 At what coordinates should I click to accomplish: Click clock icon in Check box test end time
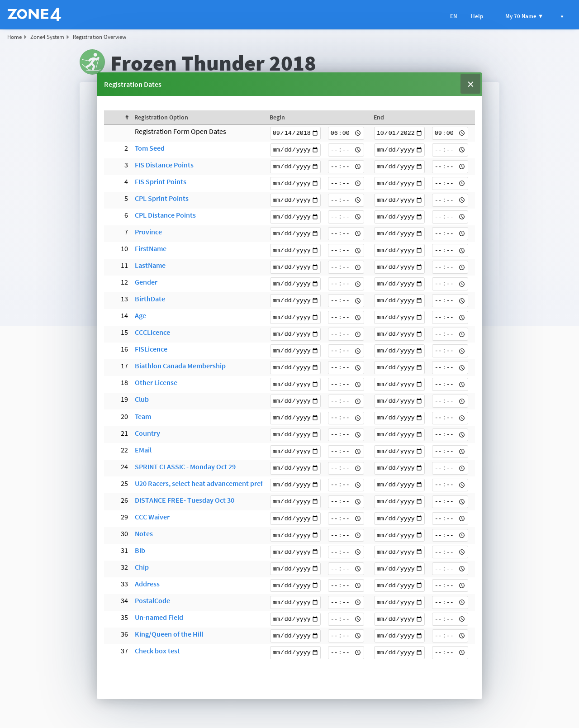(462, 652)
